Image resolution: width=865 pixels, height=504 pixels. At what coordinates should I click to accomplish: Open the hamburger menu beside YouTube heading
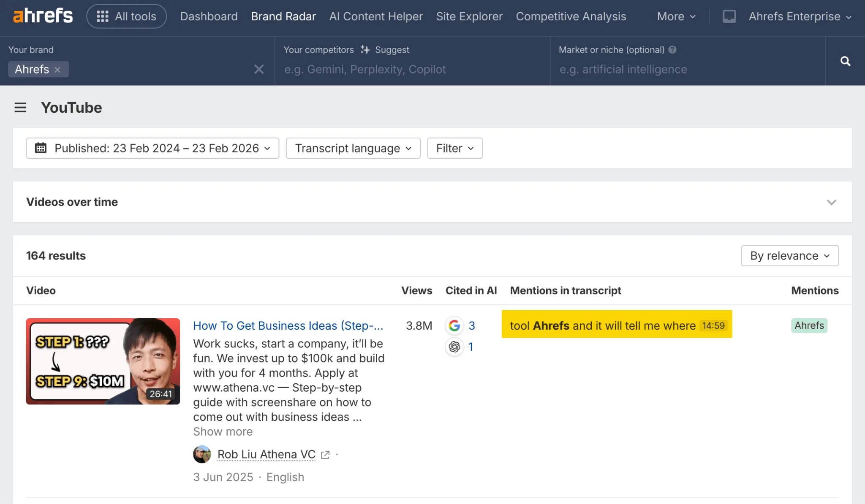coord(20,108)
